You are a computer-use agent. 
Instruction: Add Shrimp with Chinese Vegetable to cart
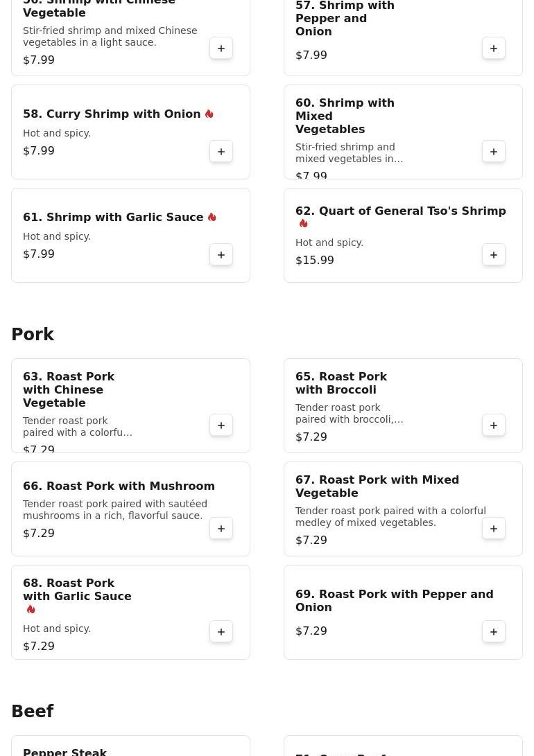coord(221,49)
